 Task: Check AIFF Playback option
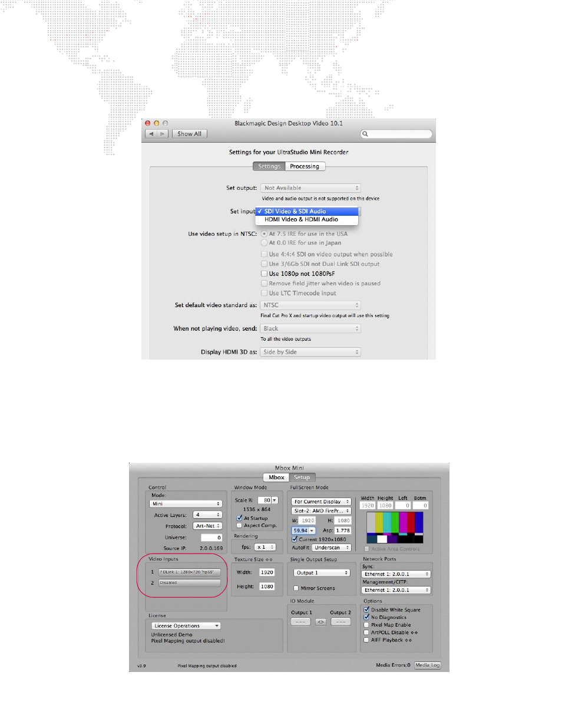click(x=366, y=640)
